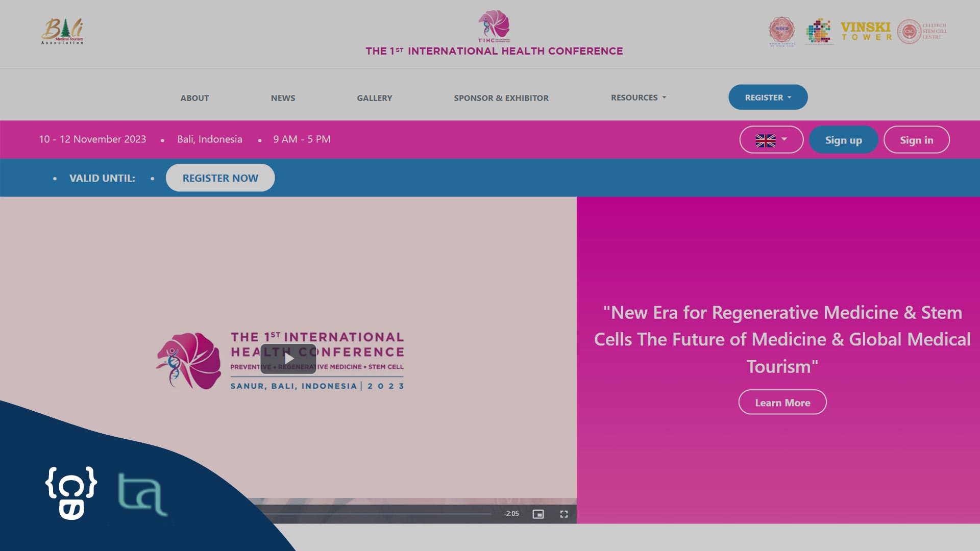Click the TIHC conference logo in header

(494, 27)
